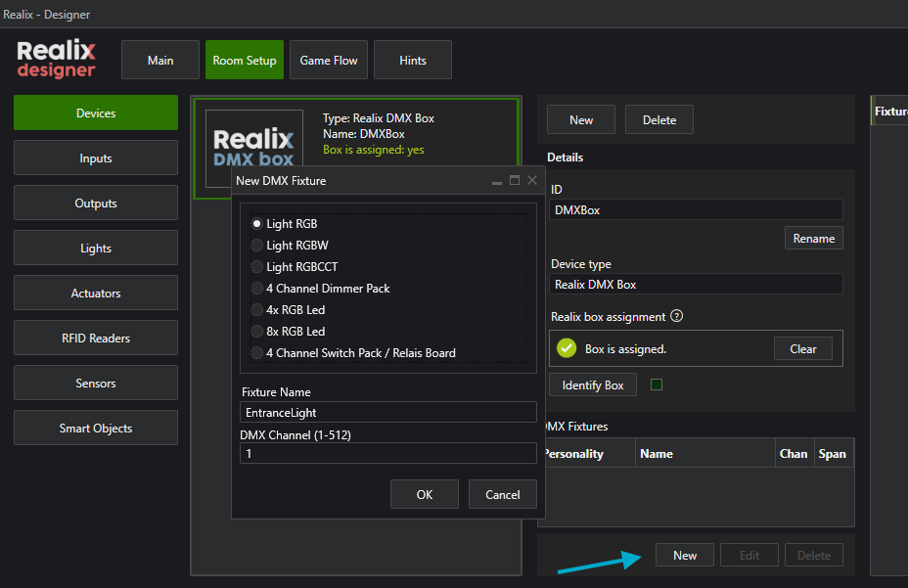The width and height of the screenshot is (908, 588).
Task: Maximize the New DMX Fixture dialog
Action: tap(515, 181)
